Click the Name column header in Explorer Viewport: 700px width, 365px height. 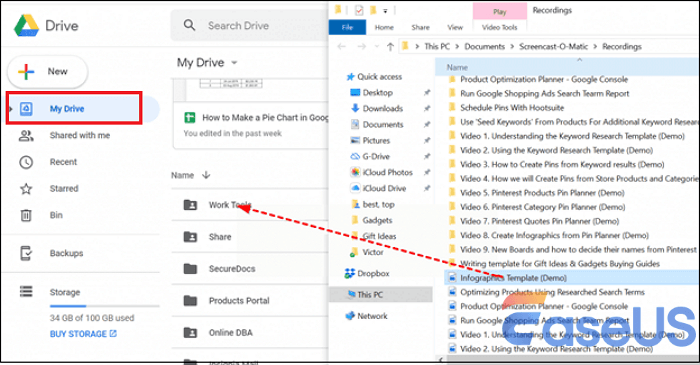(457, 67)
